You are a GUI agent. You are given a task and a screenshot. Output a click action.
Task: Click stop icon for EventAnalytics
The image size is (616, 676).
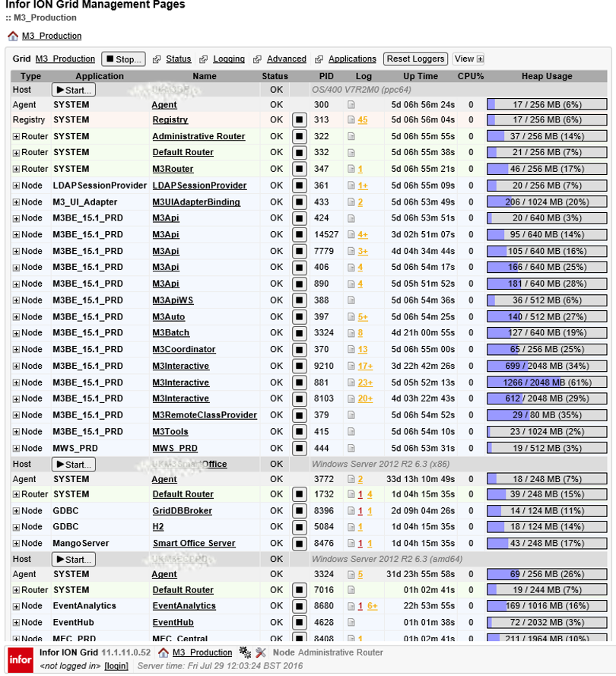coord(299,606)
